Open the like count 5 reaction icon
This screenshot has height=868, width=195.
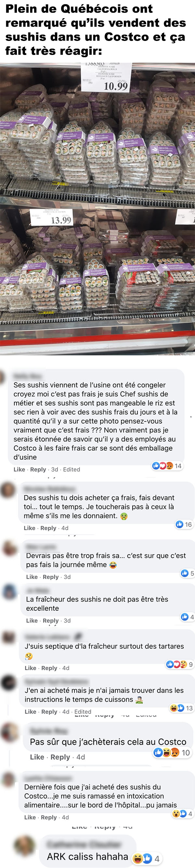pos(187,573)
